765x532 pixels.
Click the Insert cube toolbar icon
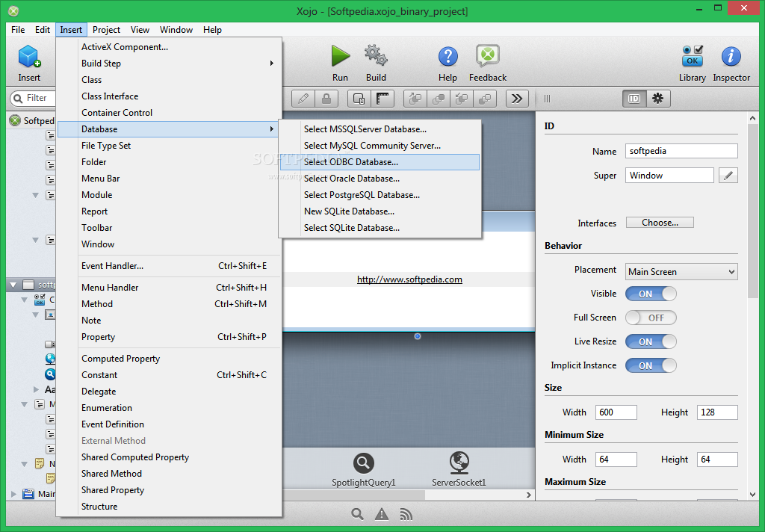(x=29, y=57)
